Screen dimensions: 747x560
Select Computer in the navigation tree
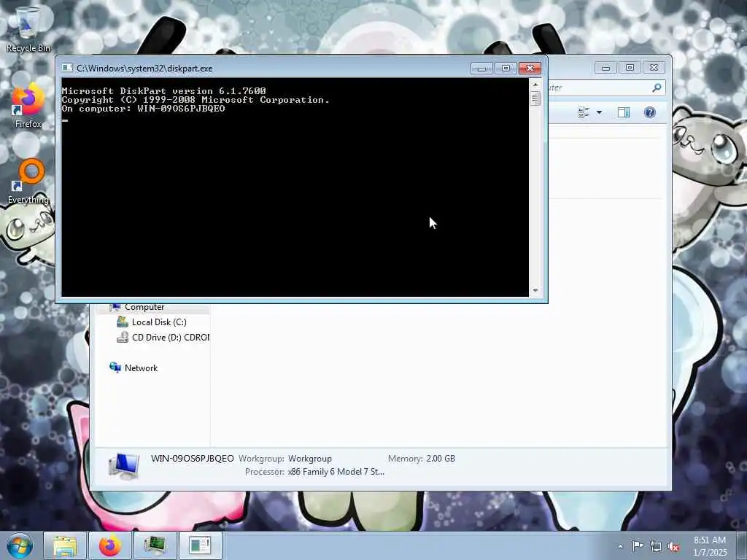click(144, 308)
